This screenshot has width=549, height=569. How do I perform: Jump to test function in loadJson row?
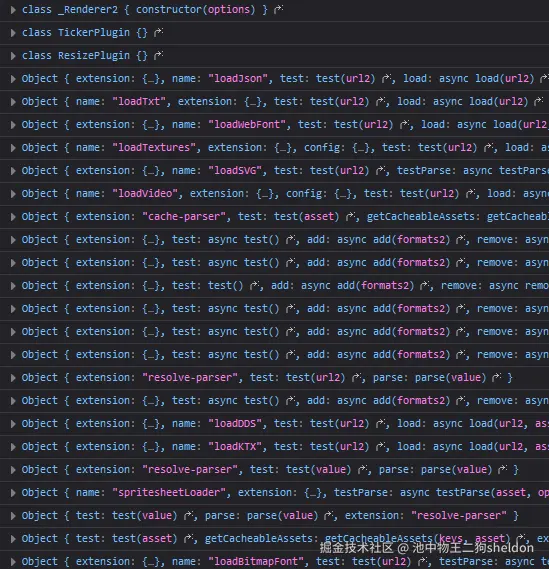pos(386,78)
